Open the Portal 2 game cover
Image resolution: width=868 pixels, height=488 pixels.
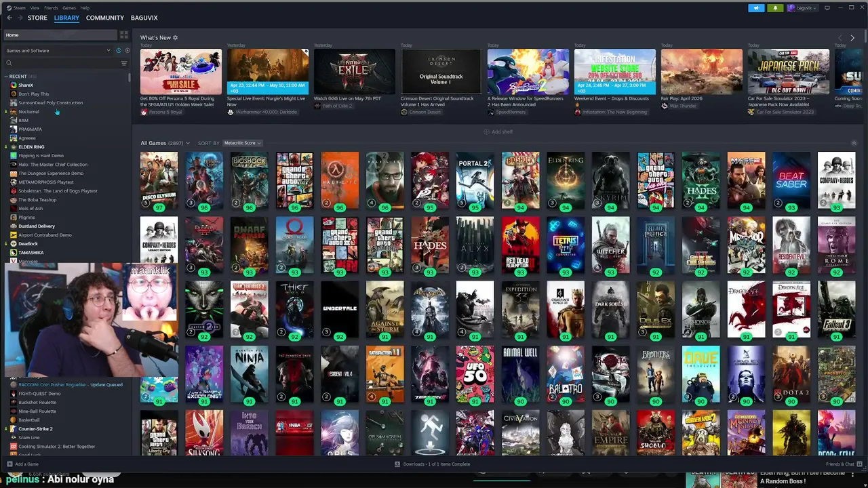click(x=475, y=180)
